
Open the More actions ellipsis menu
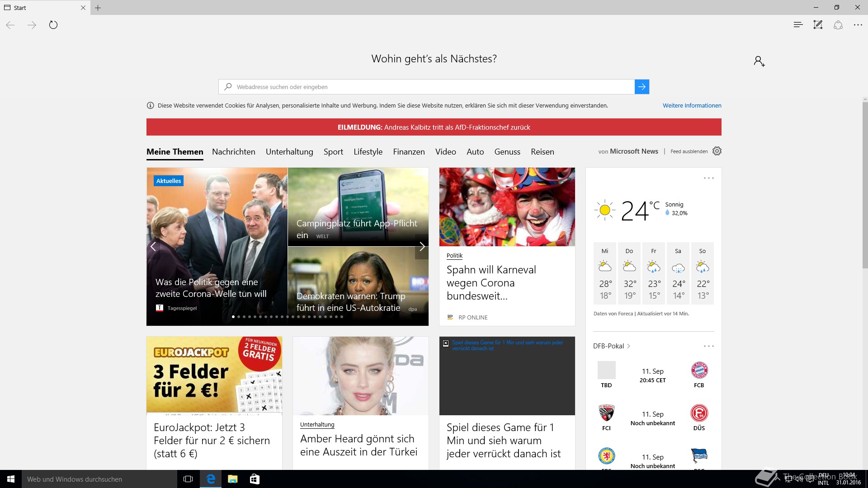pyautogui.click(x=858, y=25)
